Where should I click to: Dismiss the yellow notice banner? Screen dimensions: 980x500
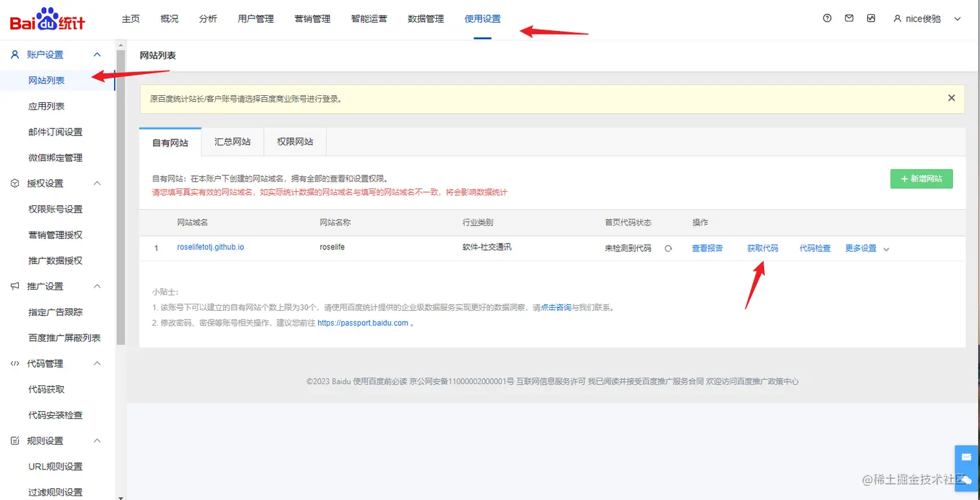coord(951,98)
